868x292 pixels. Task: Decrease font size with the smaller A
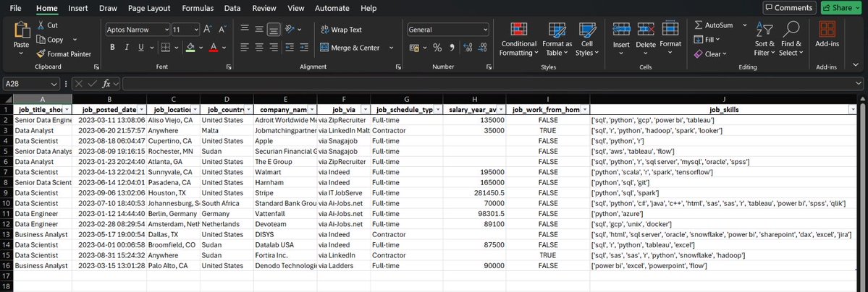(222, 30)
